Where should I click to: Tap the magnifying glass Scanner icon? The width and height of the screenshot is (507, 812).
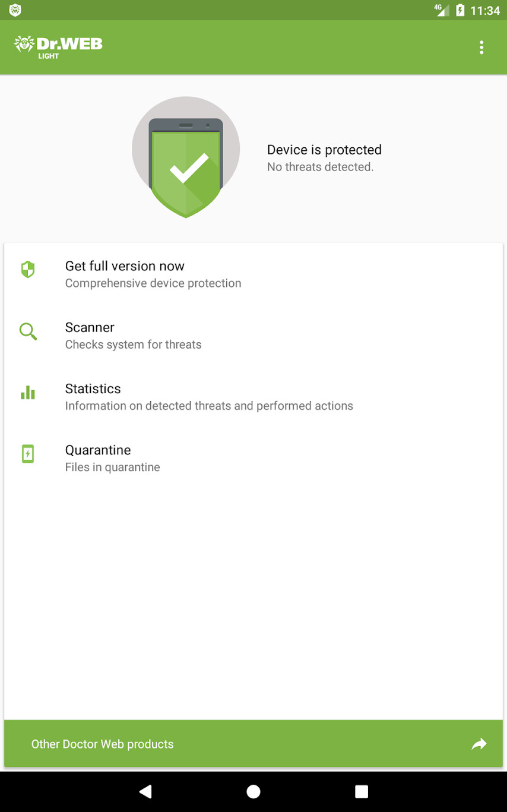(28, 331)
